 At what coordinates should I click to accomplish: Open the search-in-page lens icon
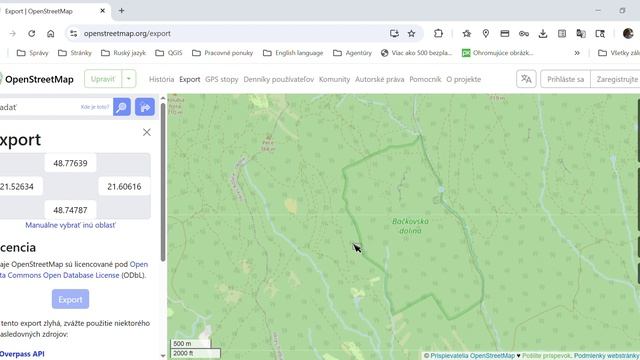pos(600,33)
